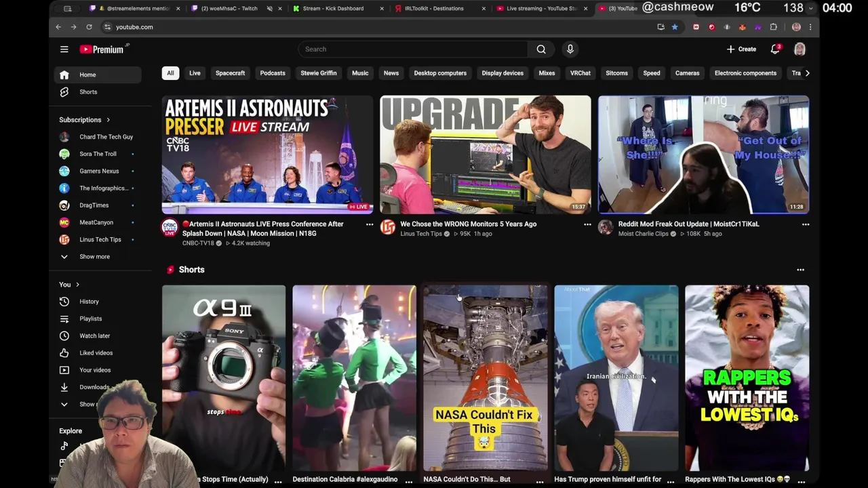Open Sora The Troll subscription
The height and width of the screenshot is (488, 868).
pyautogui.click(x=98, y=154)
